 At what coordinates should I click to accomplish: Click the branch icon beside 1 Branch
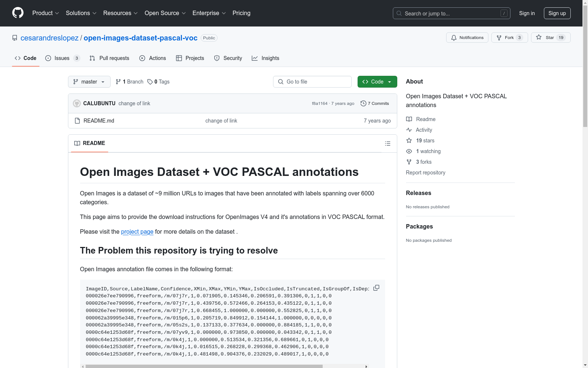(x=118, y=82)
